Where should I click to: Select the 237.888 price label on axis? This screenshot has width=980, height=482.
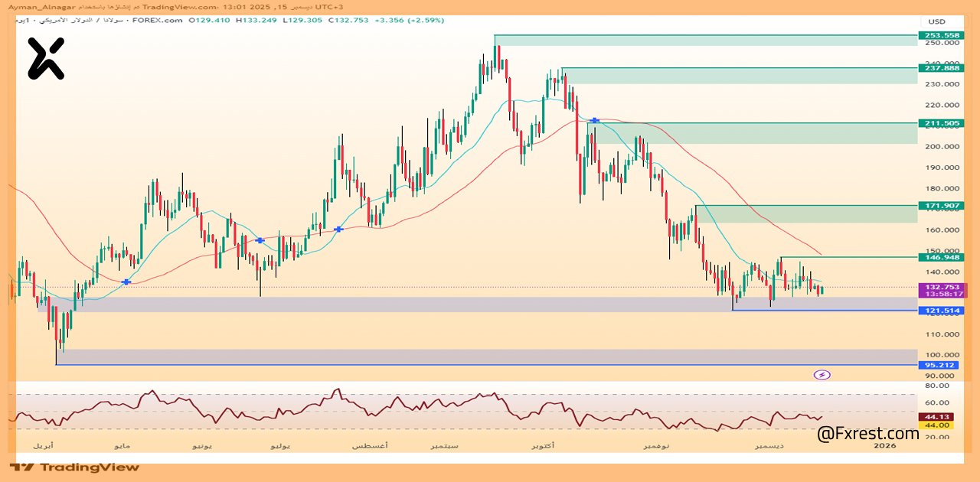942,68
